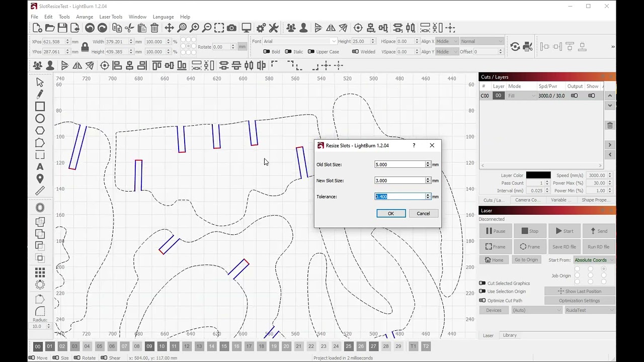Open the Fill mode dropdown for layer C00
The image size is (644, 362).
pos(521,96)
